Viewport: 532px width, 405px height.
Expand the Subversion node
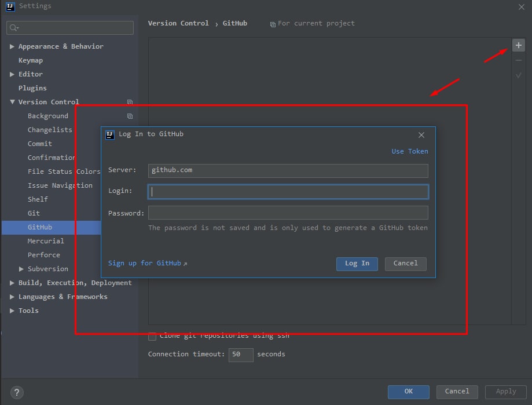click(21, 269)
